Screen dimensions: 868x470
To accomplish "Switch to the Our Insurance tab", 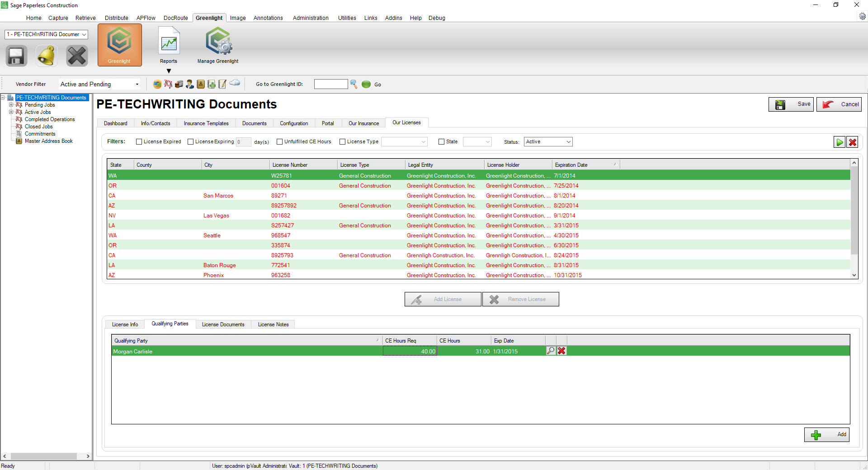I will (364, 123).
